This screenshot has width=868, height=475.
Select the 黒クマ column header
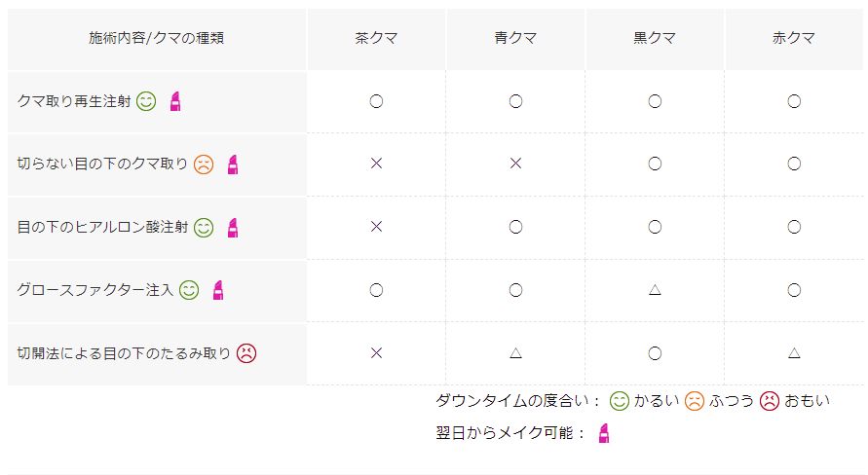(x=655, y=39)
